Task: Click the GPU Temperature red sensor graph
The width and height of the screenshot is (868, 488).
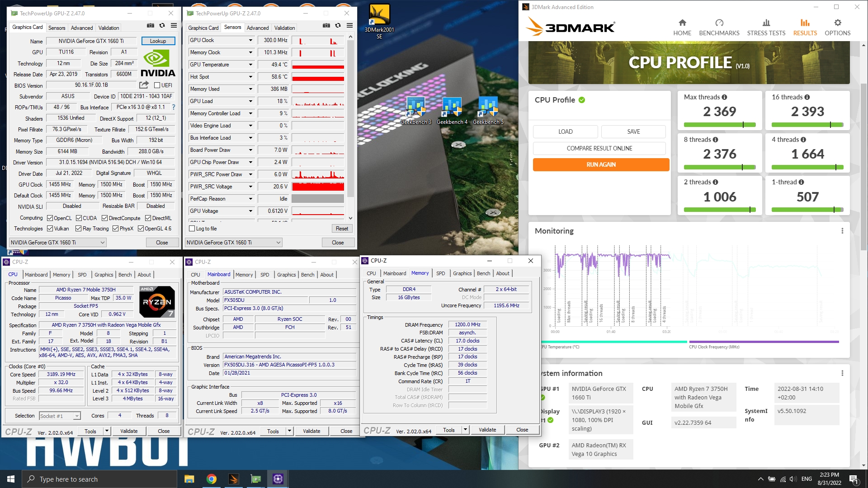Action: (318, 65)
